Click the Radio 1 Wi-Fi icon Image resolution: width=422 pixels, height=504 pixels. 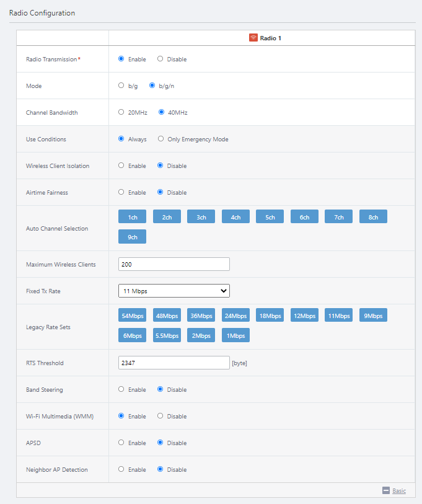point(253,38)
